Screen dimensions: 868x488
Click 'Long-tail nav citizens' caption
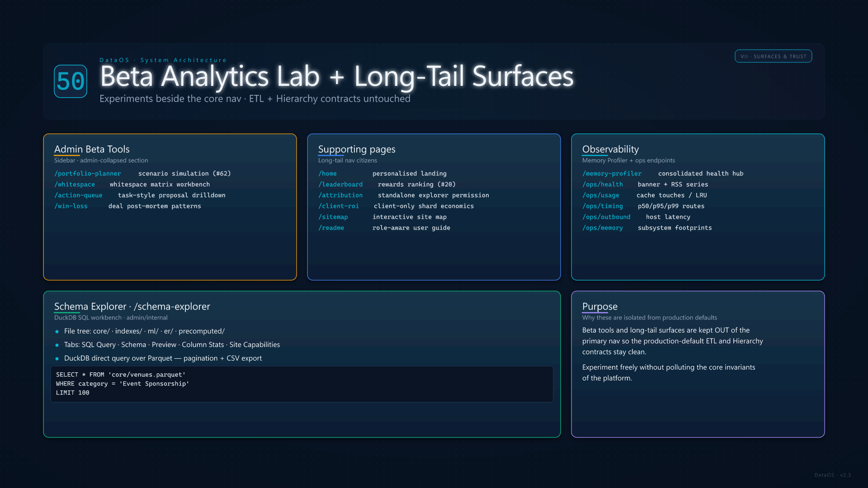348,160
